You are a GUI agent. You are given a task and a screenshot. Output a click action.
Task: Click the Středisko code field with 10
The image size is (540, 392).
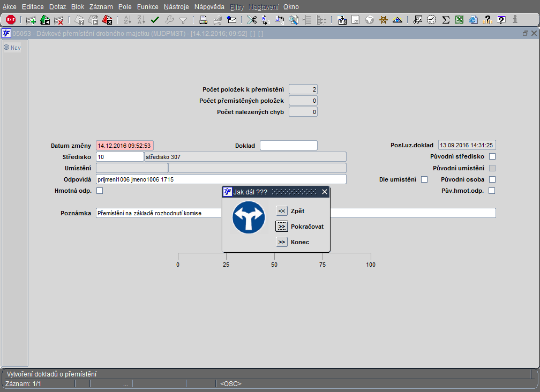[120, 157]
